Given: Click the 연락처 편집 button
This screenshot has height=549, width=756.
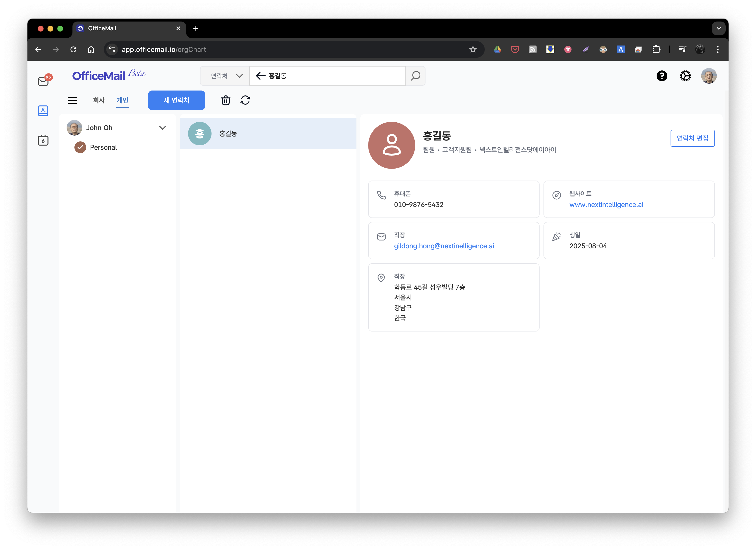Looking at the screenshot, I should [692, 138].
